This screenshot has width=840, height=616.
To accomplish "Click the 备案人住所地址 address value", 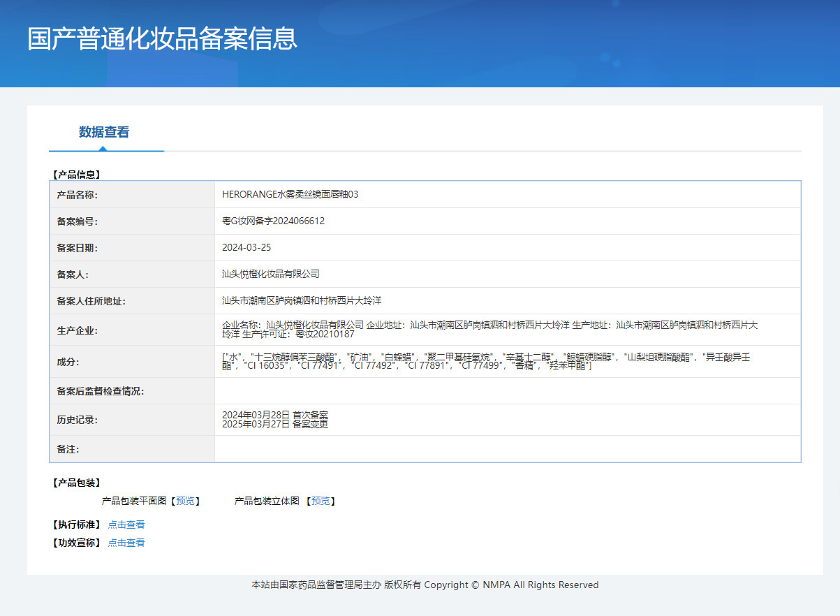I will pos(302,300).
